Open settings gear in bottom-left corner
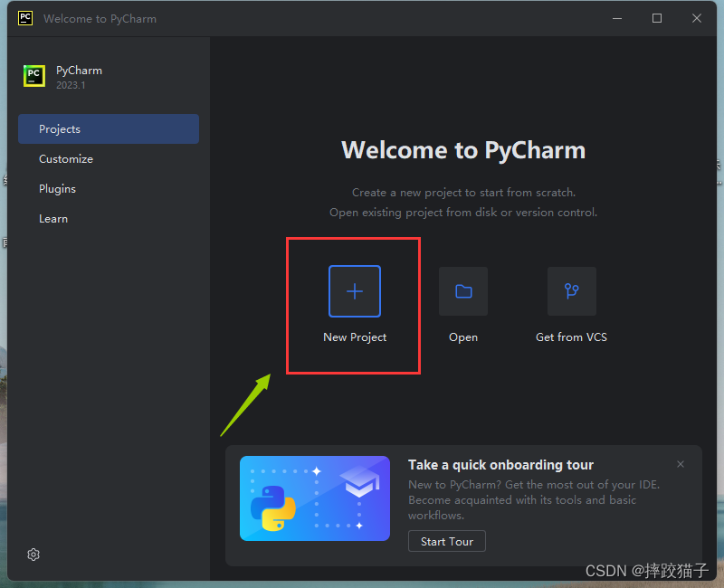This screenshot has width=724, height=588. (x=33, y=555)
